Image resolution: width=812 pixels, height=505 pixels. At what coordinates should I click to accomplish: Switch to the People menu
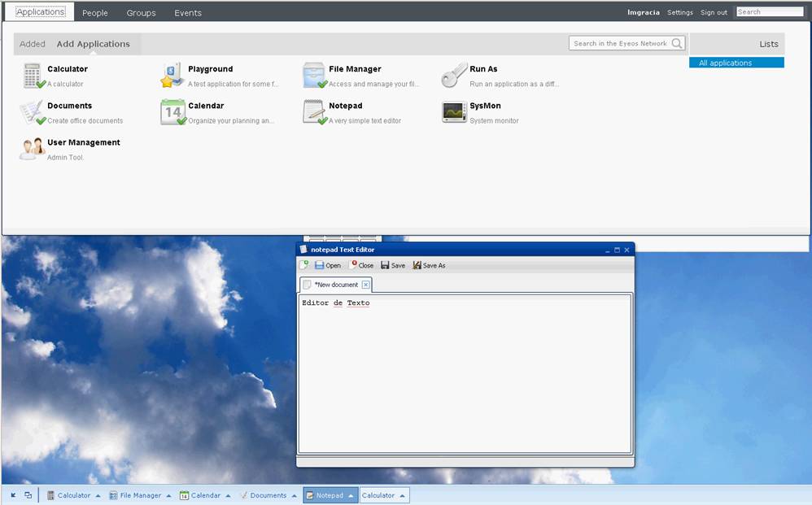pyautogui.click(x=95, y=13)
